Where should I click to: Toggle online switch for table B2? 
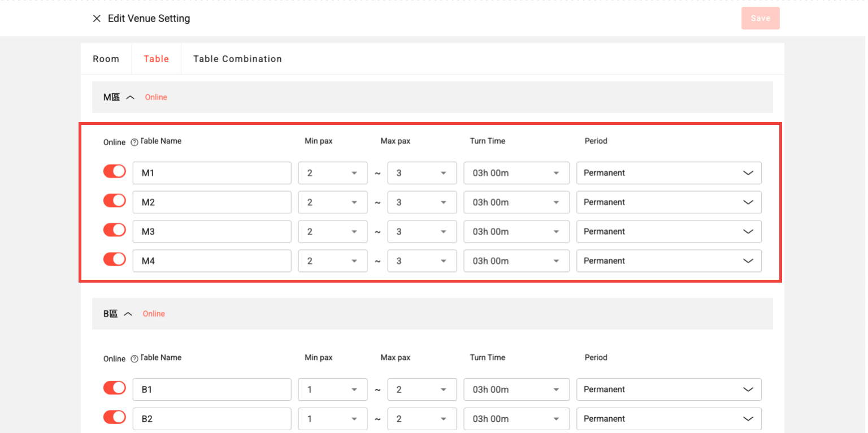(x=115, y=418)
